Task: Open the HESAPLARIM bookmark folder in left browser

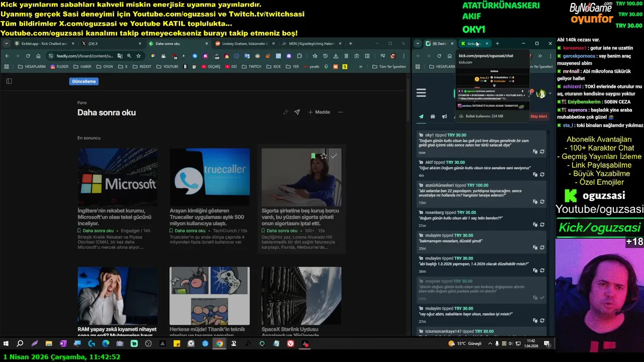Action: [32, 66]
